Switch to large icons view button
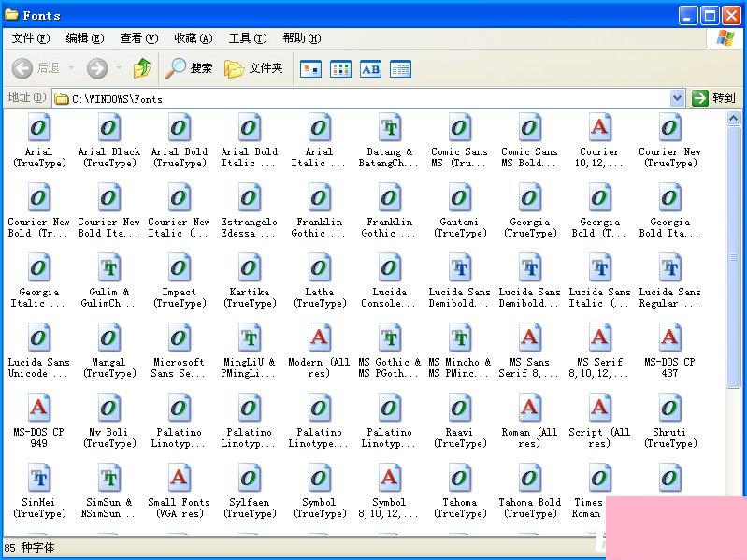 click(311, 69)
